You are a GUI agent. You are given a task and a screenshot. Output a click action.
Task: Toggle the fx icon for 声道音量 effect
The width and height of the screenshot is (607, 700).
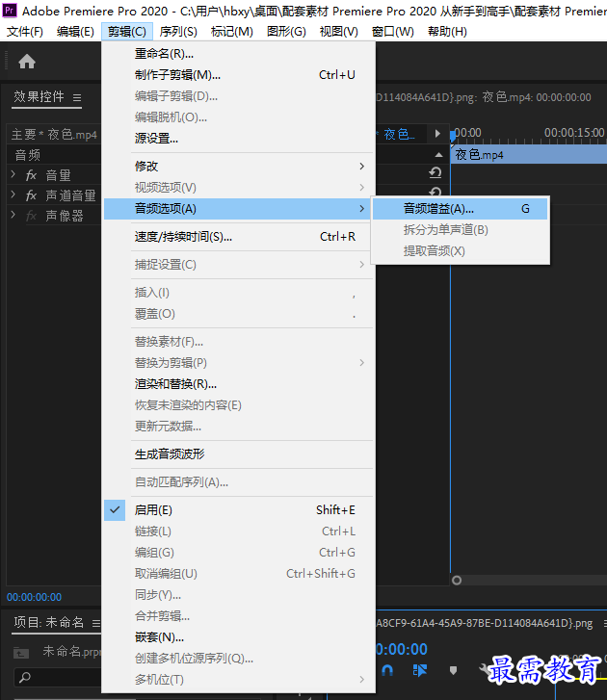(x=31, y=195)
